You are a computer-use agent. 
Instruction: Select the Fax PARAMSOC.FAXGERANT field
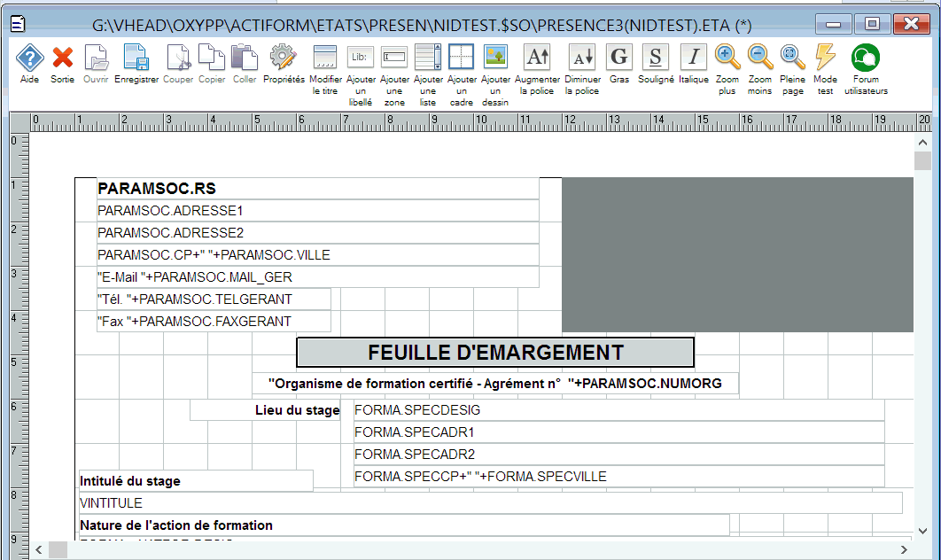[214, 322]
